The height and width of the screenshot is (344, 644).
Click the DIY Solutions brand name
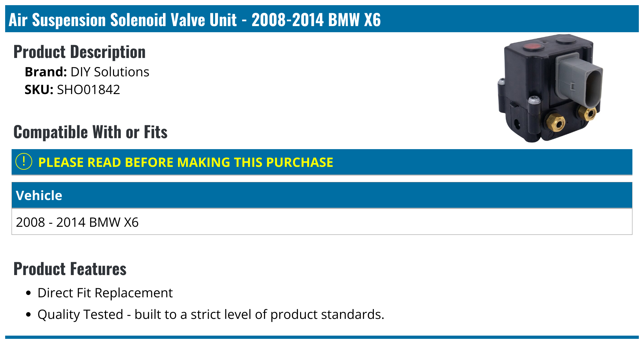click(110, 72)
